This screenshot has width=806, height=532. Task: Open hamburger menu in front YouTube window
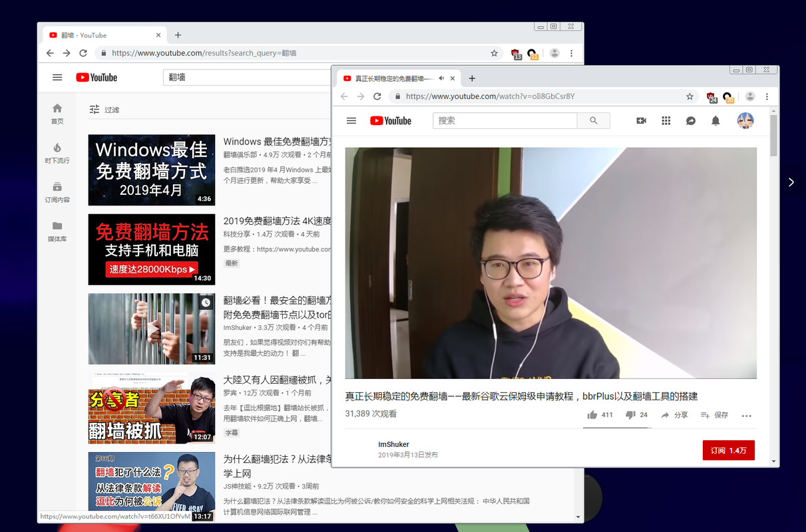[351, 120]
